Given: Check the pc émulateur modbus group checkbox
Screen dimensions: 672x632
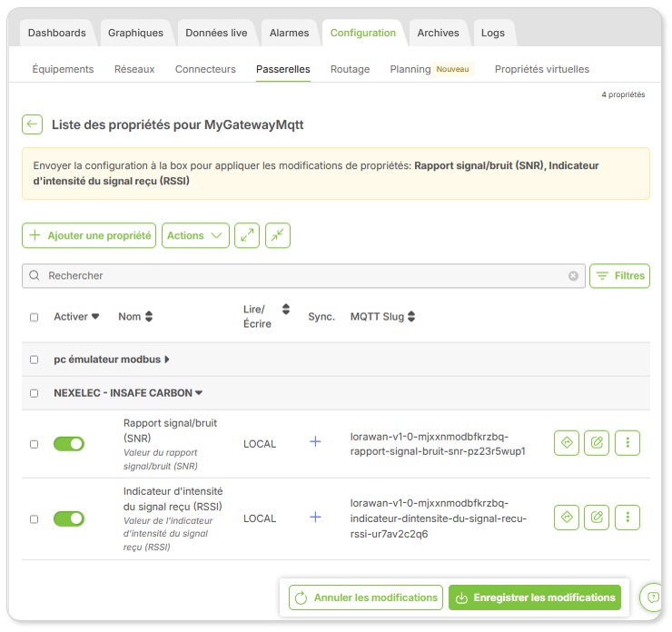Looking at the screenshot, I should point(34,360).
